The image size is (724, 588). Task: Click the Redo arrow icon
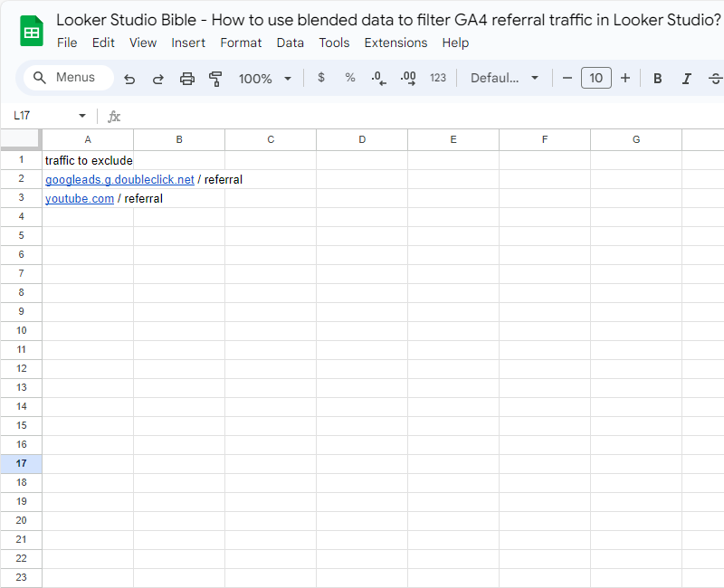pos(158,79)
